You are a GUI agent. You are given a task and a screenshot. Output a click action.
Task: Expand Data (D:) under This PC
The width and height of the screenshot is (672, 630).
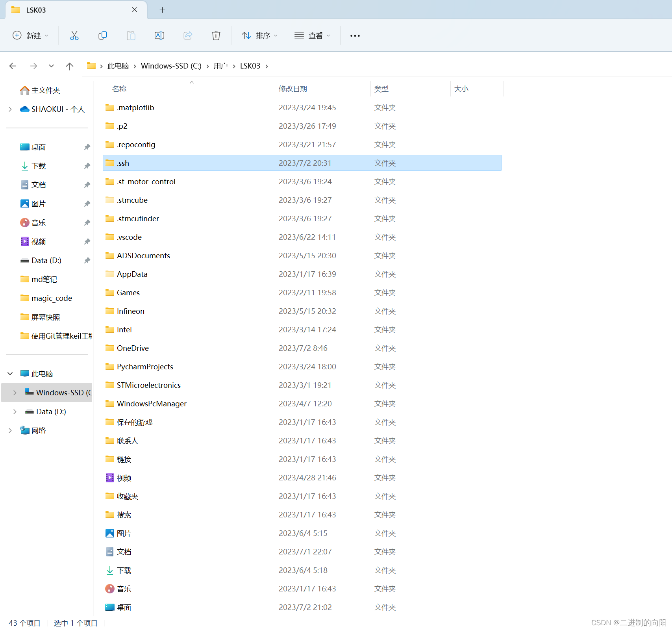15,411
